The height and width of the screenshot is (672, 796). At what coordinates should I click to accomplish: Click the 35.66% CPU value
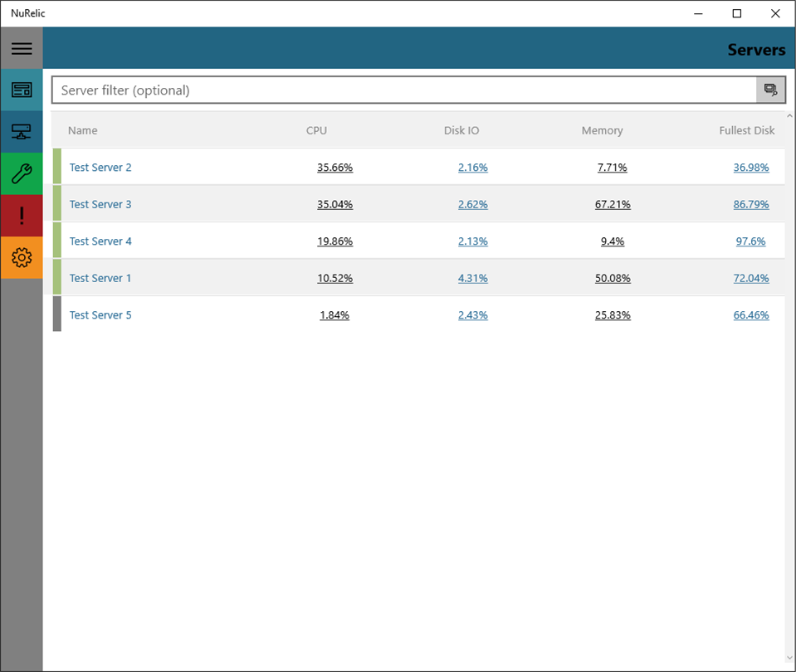pos(335,168)
